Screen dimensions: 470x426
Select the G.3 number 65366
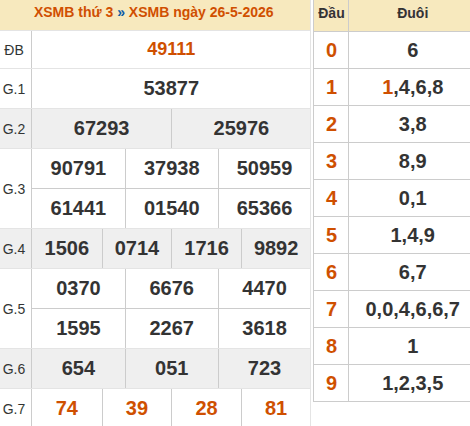click(264, 208)
